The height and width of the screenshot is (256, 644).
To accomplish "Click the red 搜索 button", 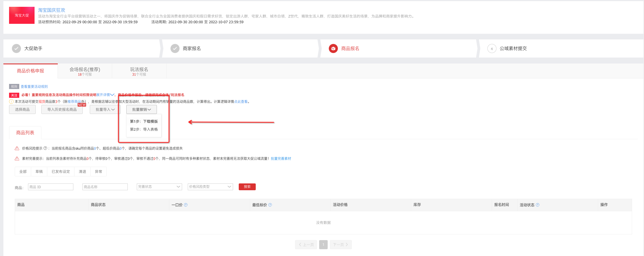I will tap(247, 187).
